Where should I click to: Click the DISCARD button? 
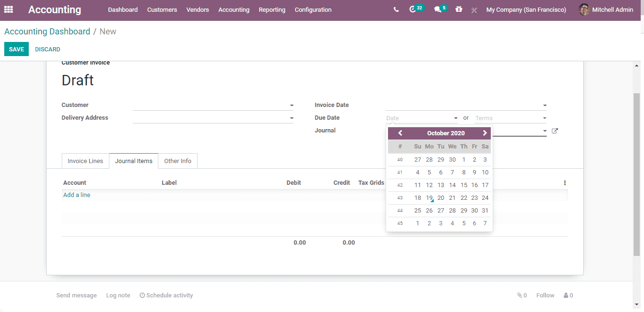(x=48, y=49)
